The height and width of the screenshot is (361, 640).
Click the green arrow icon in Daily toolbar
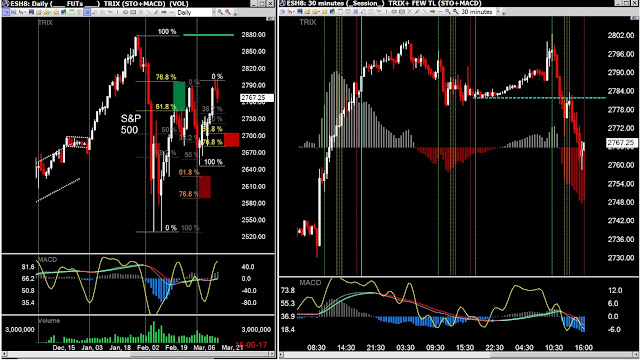click(x=164, y=12)
